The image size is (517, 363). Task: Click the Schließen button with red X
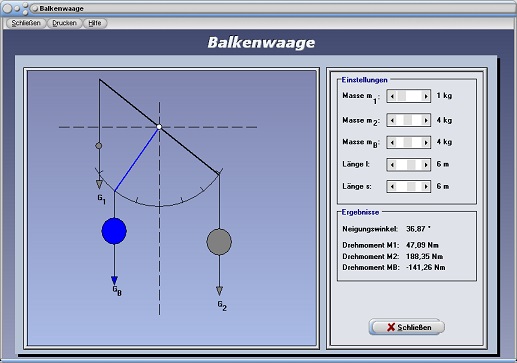(406, 327)
